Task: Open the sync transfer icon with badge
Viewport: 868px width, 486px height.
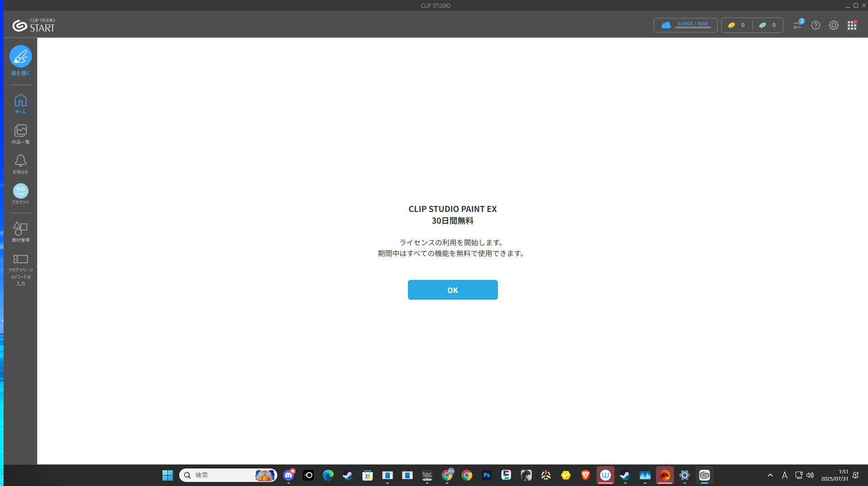Action: 797,25
